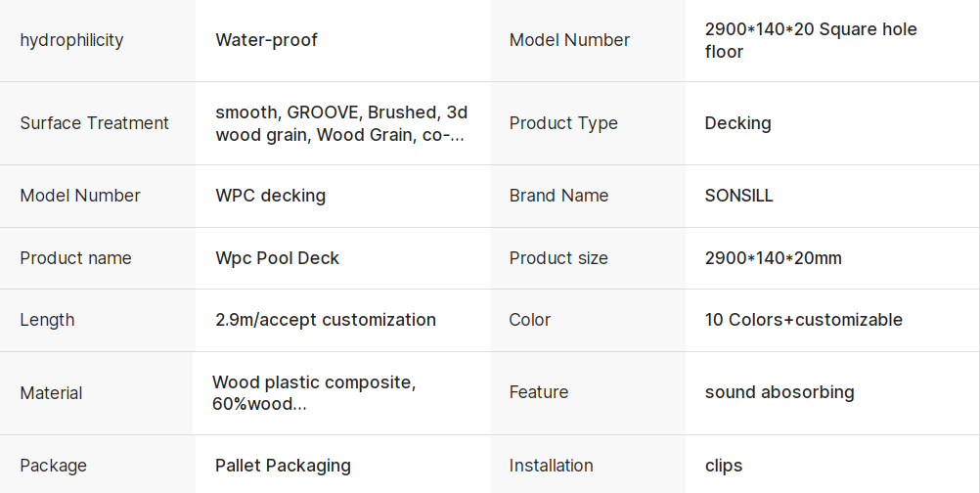Select the Pallet Packaging value

pyautogui.click(x=283, y=466)
